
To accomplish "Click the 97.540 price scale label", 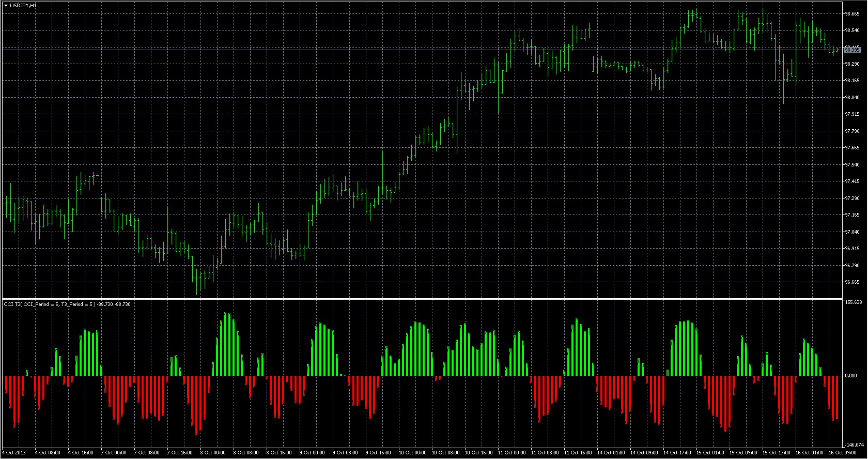I will (851, 165).
